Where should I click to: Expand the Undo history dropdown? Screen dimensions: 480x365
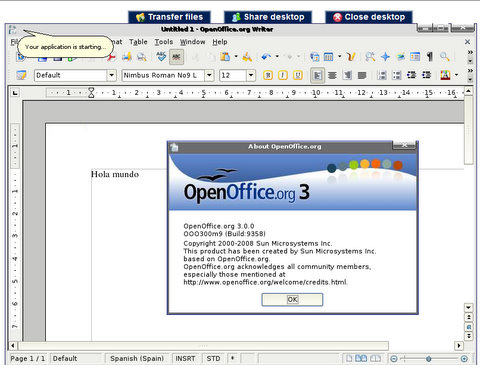click(x=277, y=57)
